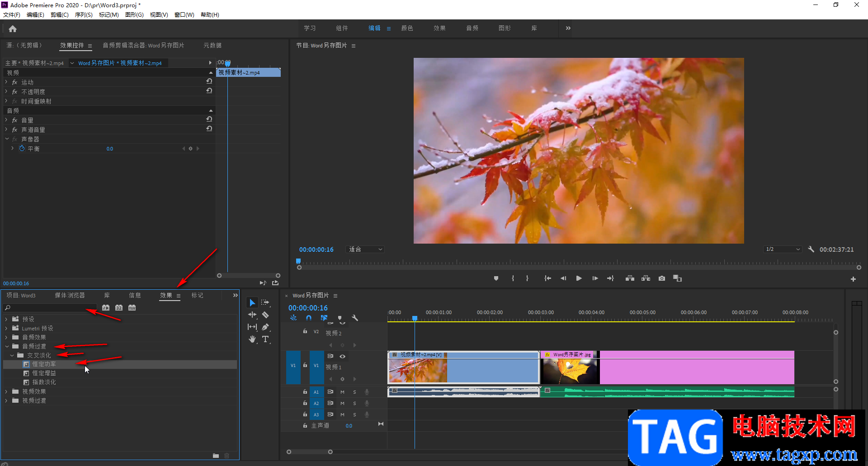Select the Pen tool
This screenshot has width=868, height=466.
point(265,327)
